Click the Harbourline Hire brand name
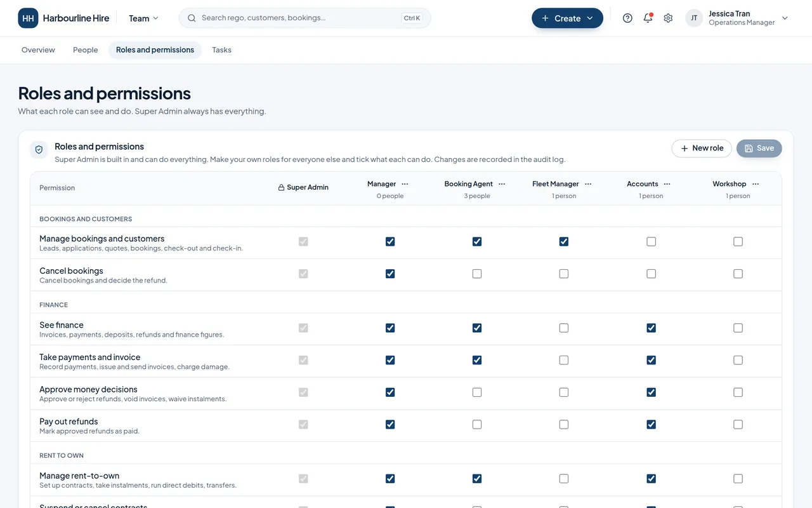This screenshot has height=508, width=812. (x=76, y=18)
